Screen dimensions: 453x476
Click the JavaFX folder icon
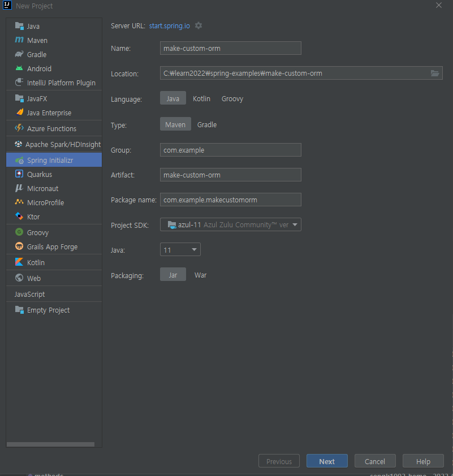(19, 98)
